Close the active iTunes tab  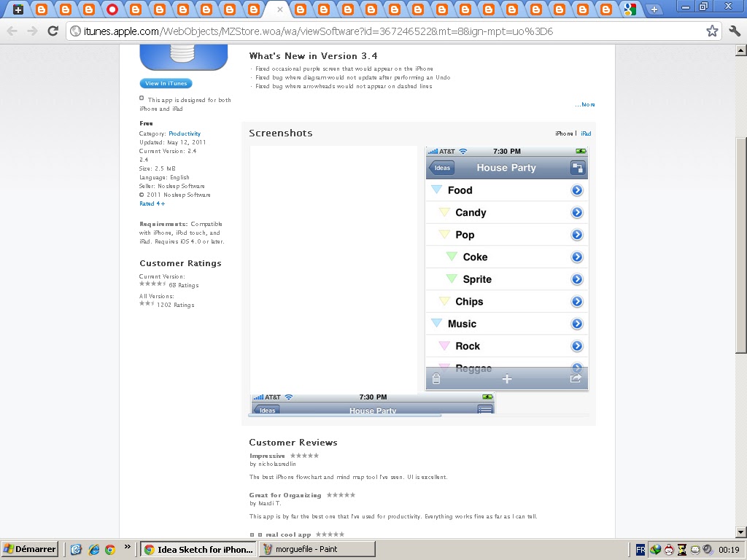[x=280, y=9]
